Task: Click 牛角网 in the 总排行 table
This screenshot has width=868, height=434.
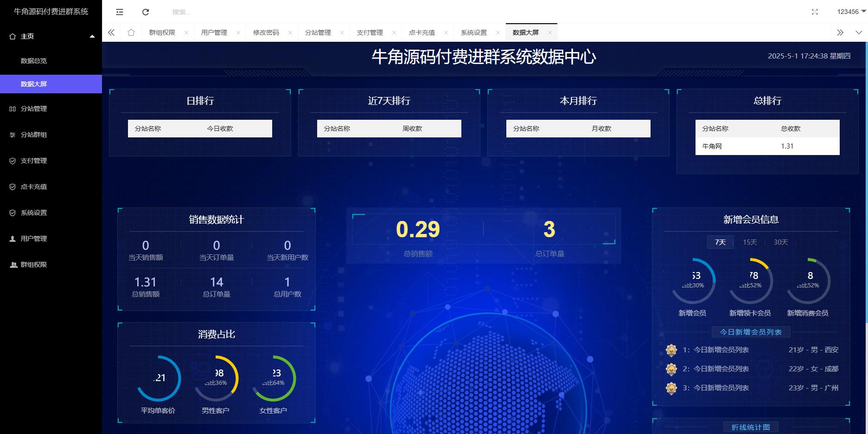Action: point(712,146)
